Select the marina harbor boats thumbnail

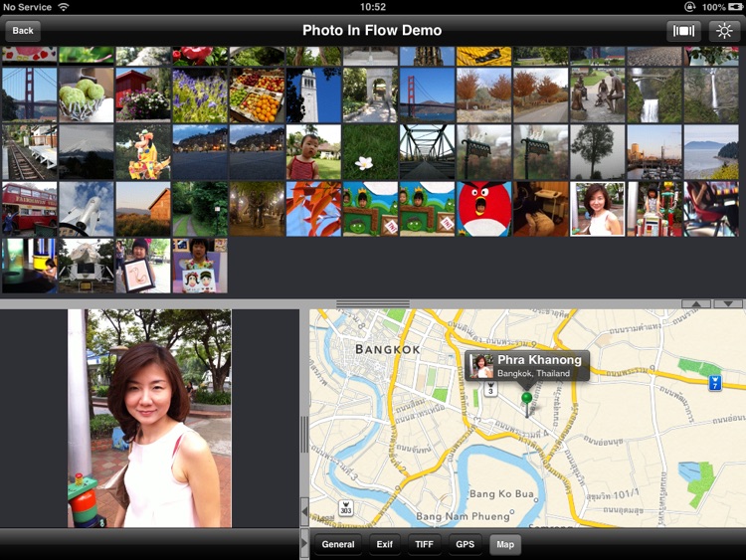pyautogui.click(x=654, y=152)
